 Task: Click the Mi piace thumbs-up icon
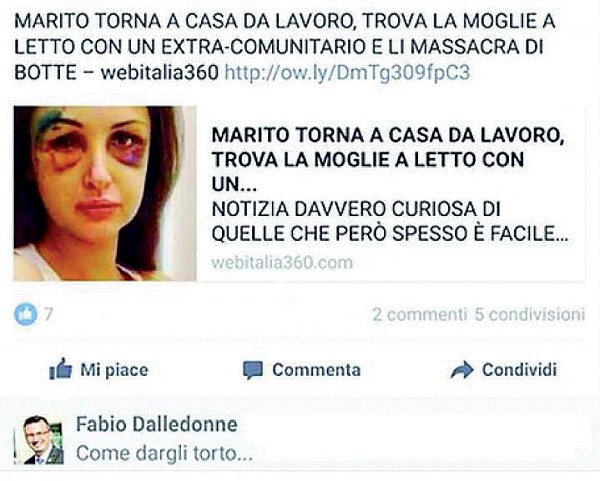pyautogui.click(x=60, y=369)
